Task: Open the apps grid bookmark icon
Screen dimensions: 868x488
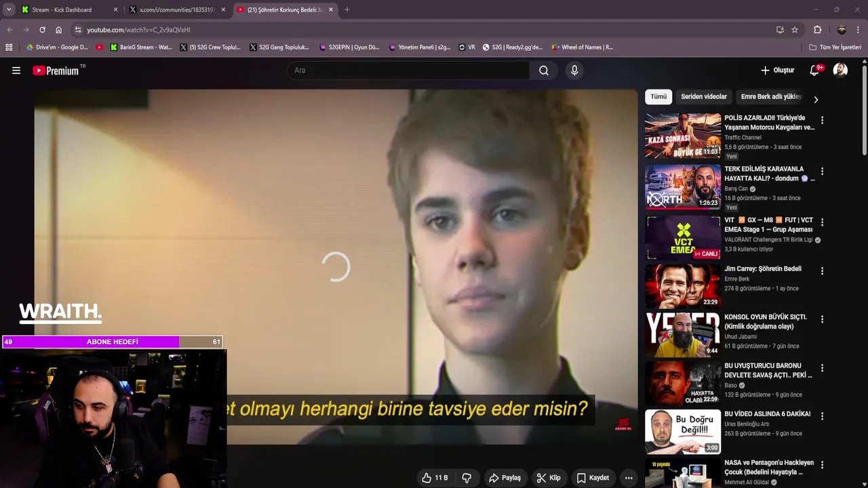Action: (9, 47)
